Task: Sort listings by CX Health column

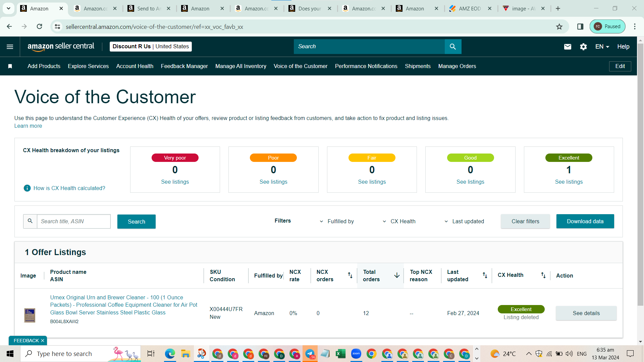Action: [x=543, y=275]
